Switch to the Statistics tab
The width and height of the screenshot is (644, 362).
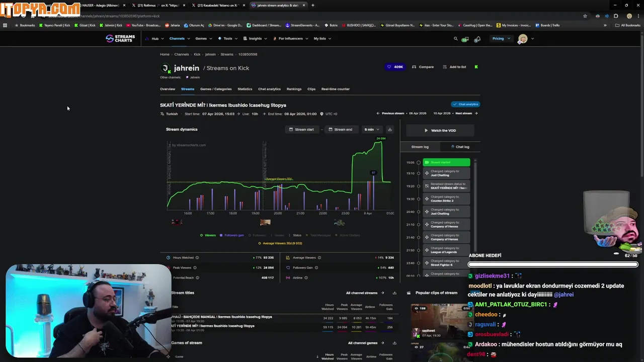(x=245, y=89)
